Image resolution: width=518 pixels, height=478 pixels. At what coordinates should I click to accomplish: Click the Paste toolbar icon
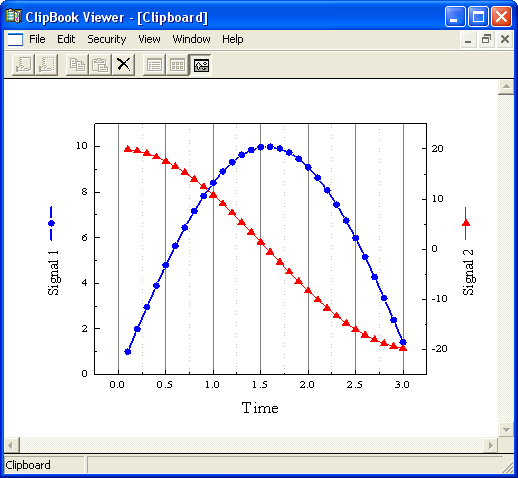pos(100,65)
